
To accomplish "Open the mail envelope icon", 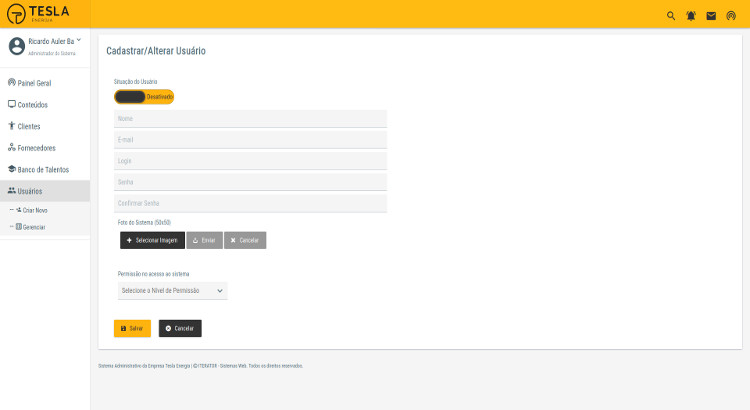I will point(711,16).
